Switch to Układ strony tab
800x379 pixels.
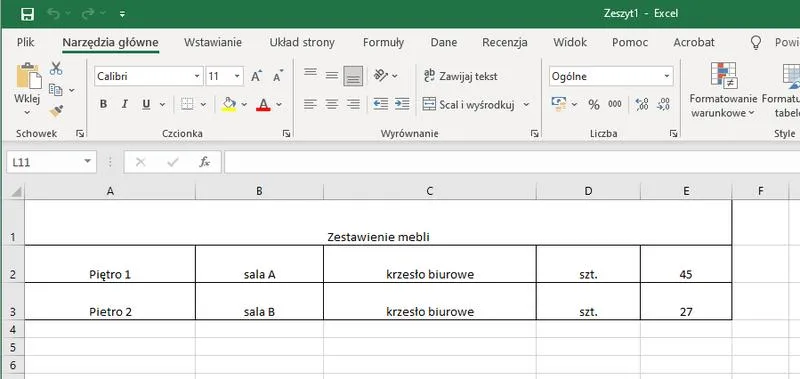pyautogui.click(x=302, y=42)
